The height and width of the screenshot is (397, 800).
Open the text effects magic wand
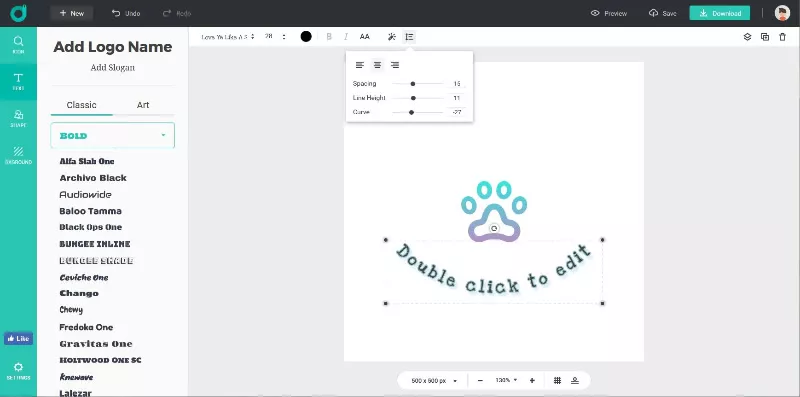[x=392, y=37]
